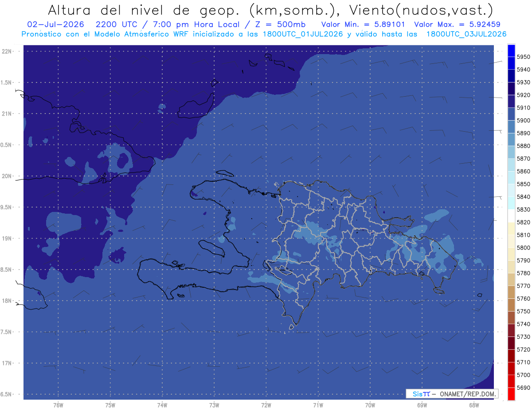The height and width of the screenshot is (411, 532).
Task: Click the '5820' color bar value
Action: click(523, 222)
